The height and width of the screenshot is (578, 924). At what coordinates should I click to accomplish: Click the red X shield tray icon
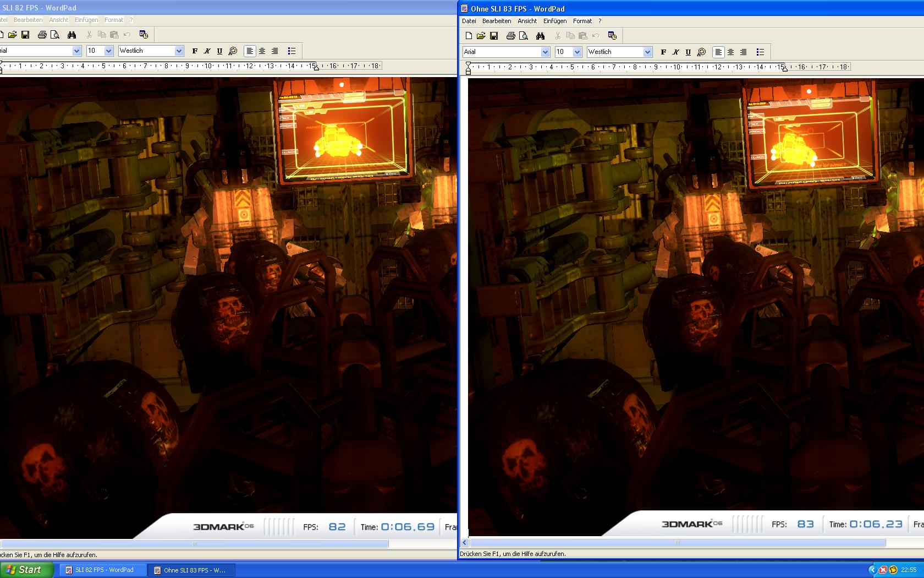click(x=883, y=570)
